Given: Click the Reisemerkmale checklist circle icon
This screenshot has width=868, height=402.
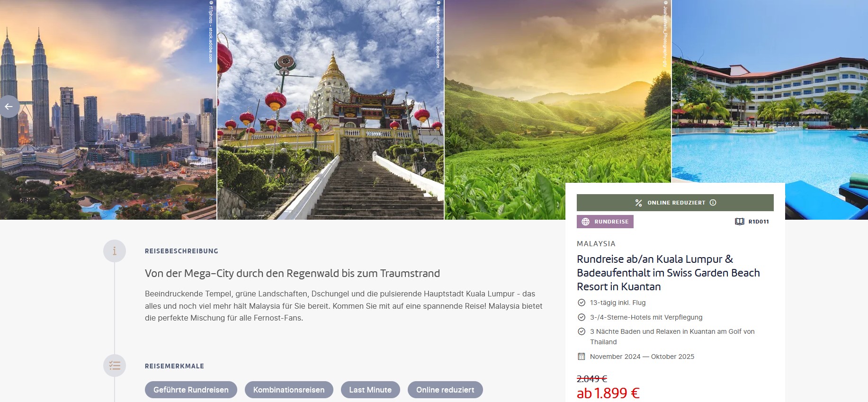Looking at the screenshot, I should [x=115, y=366].
